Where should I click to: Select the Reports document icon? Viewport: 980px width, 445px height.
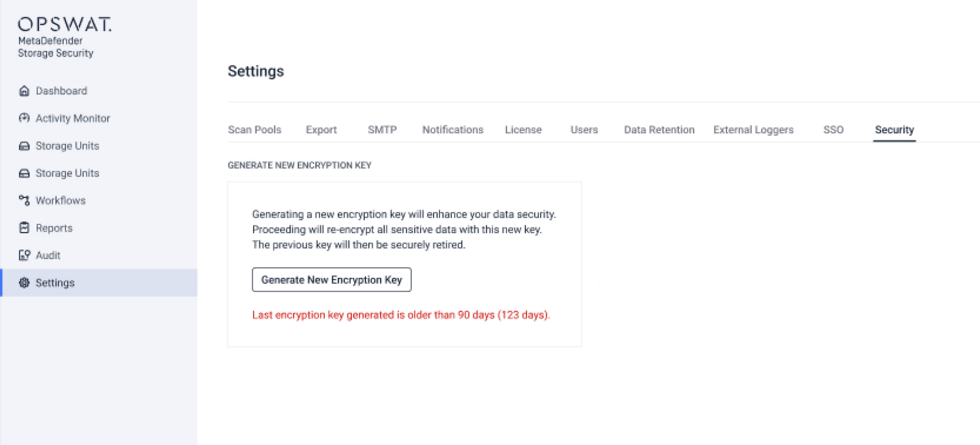click(x=24, y=228)
